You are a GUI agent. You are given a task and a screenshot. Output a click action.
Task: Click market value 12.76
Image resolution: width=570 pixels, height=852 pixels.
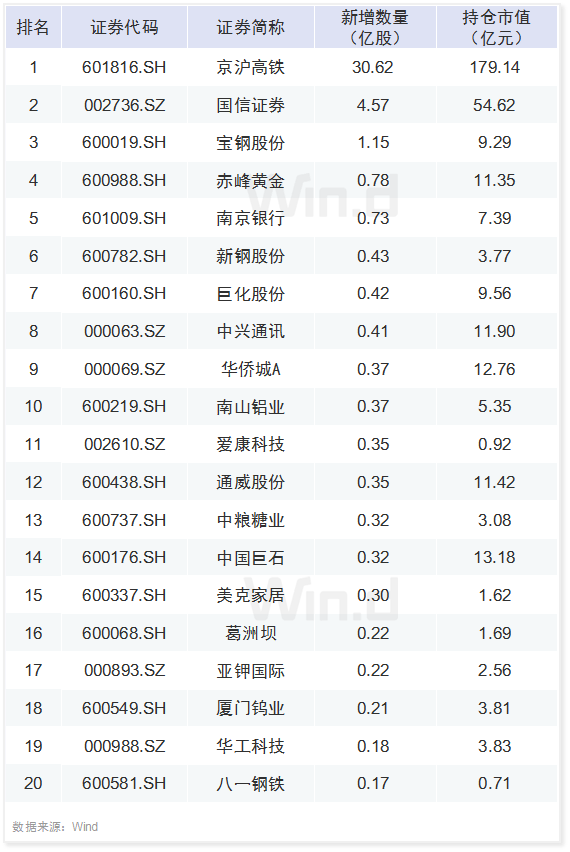coord(494,369)
